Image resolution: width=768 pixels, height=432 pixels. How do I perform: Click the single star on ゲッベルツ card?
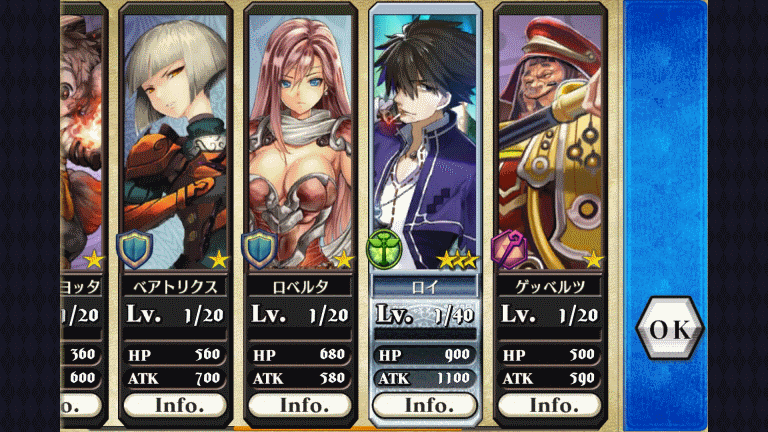(x=593, y=260)
